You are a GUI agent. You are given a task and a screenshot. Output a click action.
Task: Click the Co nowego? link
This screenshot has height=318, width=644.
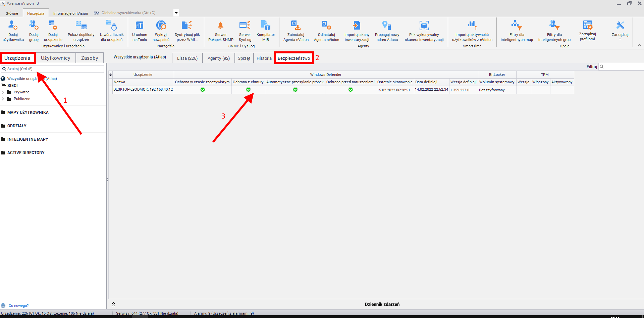point(18,306)
